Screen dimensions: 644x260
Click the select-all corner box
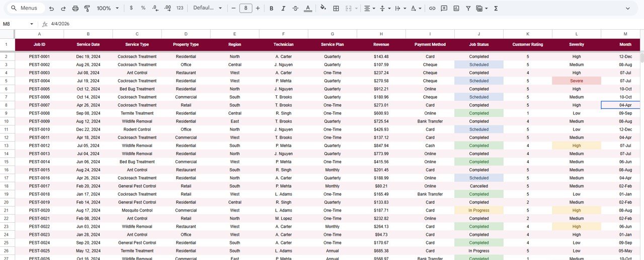(x=7, y=34)
